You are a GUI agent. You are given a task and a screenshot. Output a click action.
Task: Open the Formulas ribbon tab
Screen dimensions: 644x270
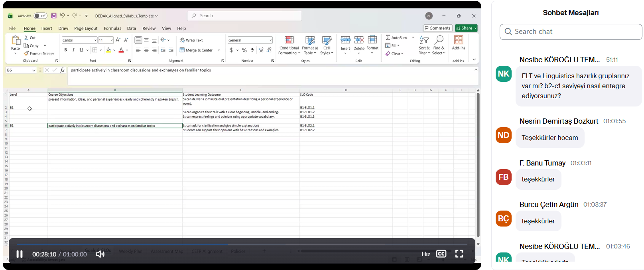coord(112,28)
